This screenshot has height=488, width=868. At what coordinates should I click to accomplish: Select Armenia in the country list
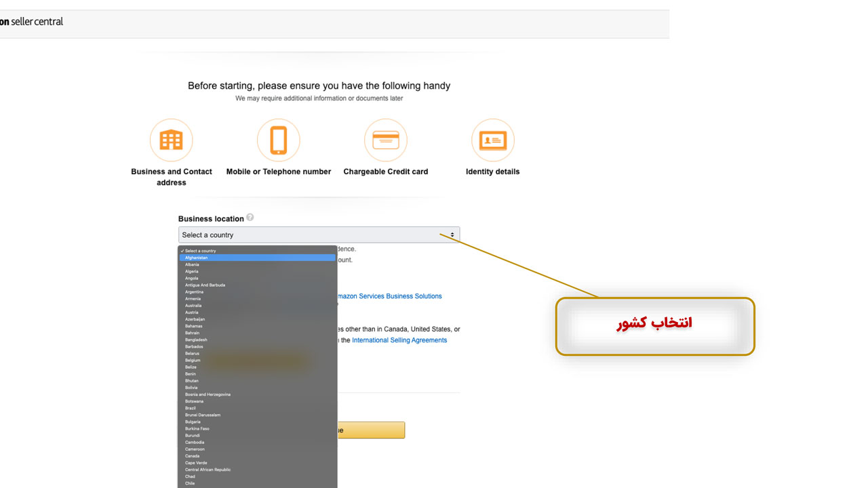coord(258,299)
